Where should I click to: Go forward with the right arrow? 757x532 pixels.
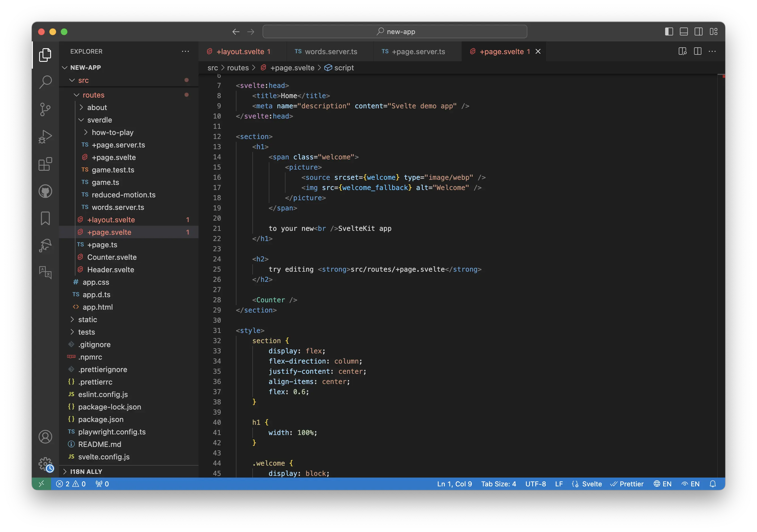(x=251, y=32)
